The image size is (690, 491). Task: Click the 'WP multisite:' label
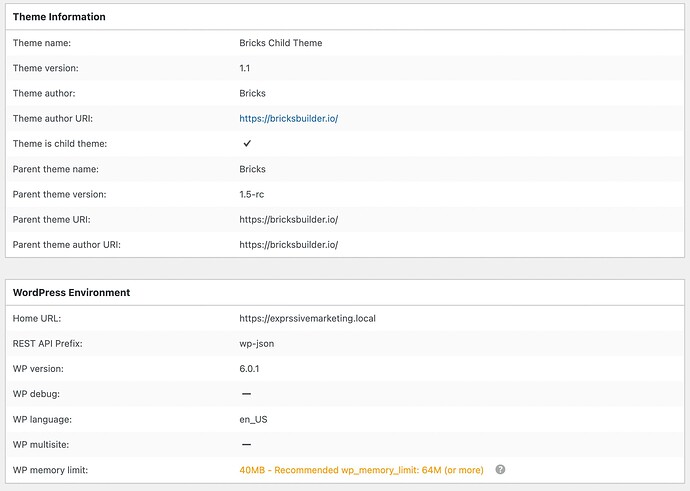tap(41, 444)
